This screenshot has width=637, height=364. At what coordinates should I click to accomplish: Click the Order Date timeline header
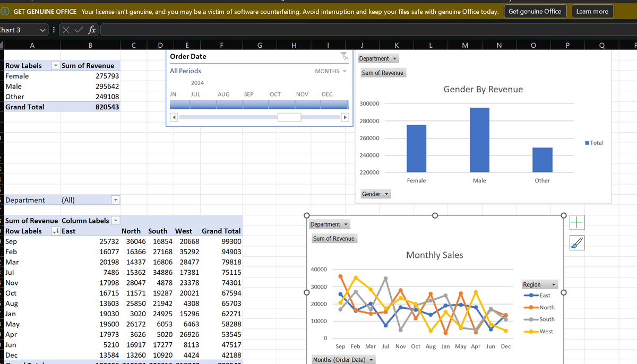pos(188,56)
